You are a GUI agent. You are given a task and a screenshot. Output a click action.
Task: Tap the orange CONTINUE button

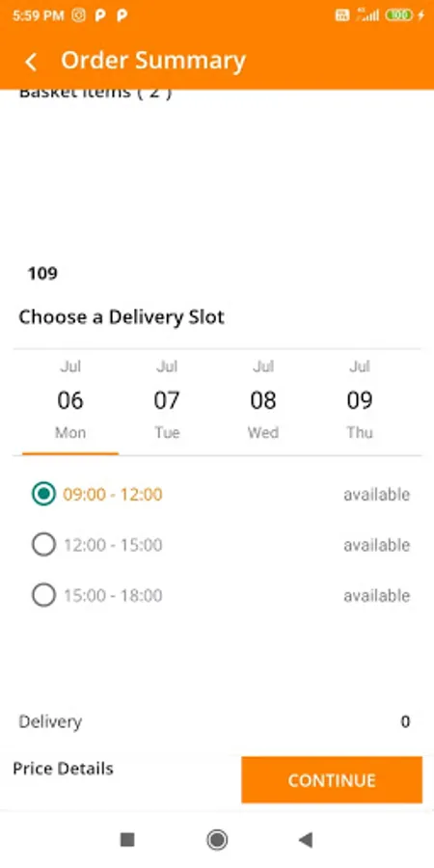click(x=332, y=779)
